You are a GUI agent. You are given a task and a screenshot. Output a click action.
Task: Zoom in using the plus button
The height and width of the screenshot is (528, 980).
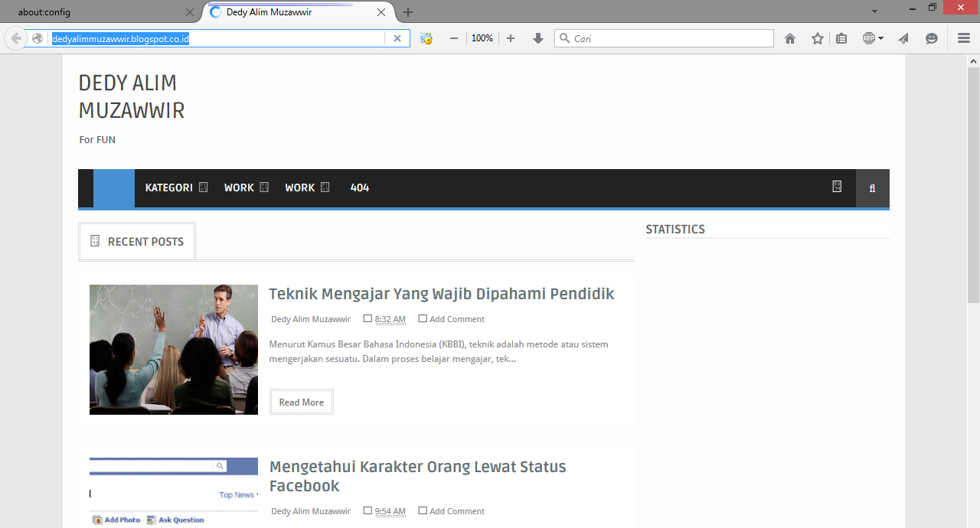[511, 38]
